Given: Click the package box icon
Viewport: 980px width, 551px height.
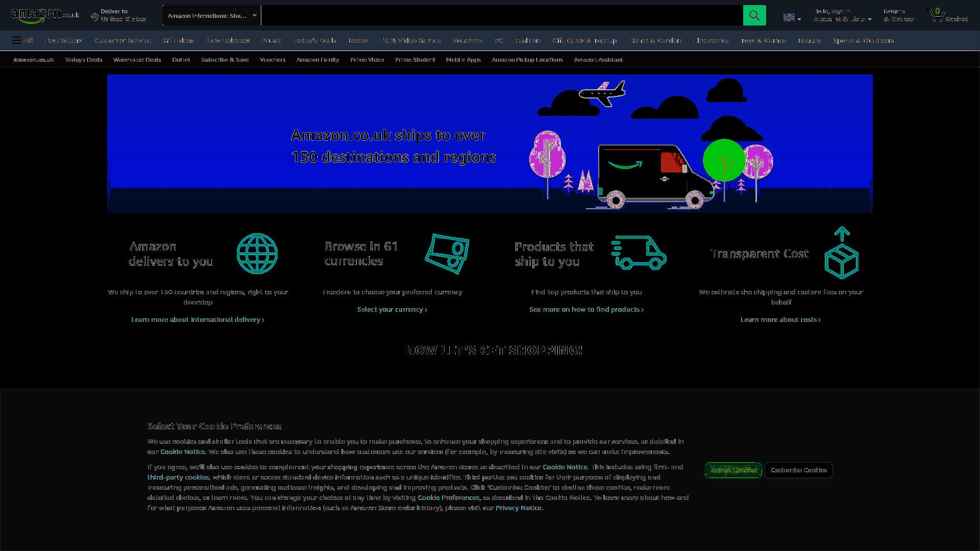Looking at the screenshot, I should coord(842,253).
